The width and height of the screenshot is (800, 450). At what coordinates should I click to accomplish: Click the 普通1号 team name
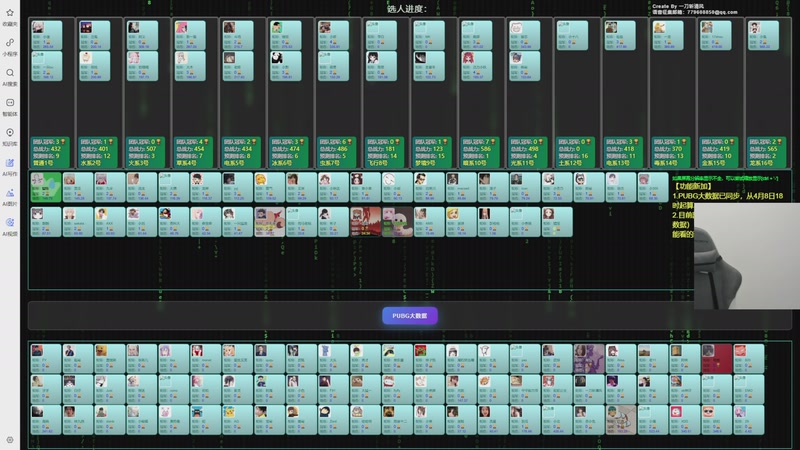pos(43,163)
